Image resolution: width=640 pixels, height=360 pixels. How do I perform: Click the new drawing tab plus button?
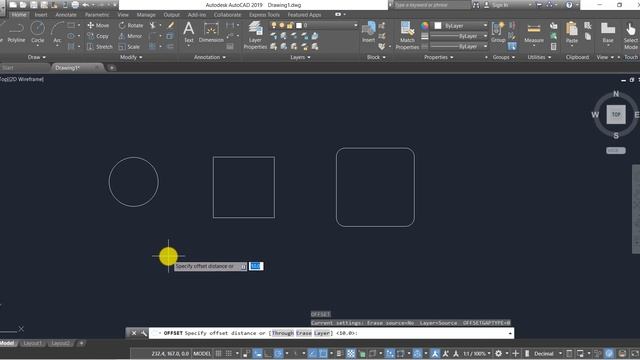click(111, 68)
